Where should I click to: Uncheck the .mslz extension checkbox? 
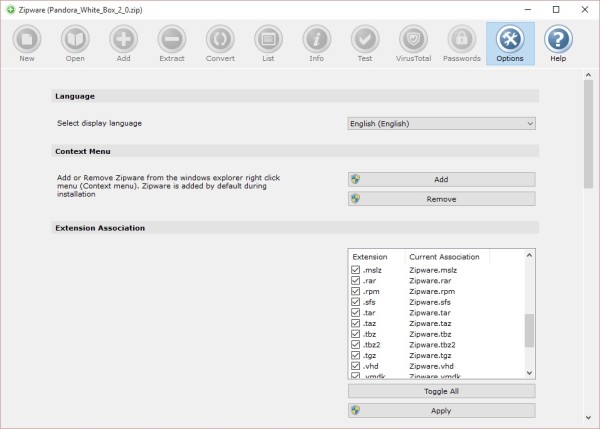click(x=355, y=270)
